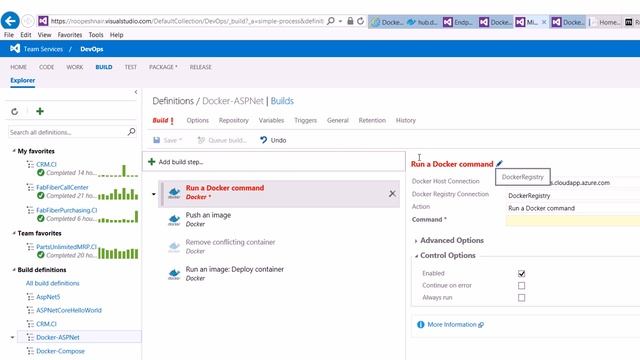This screenshot has width=640, height=360.
Task: Open the History tab
Action: (406, 120)
